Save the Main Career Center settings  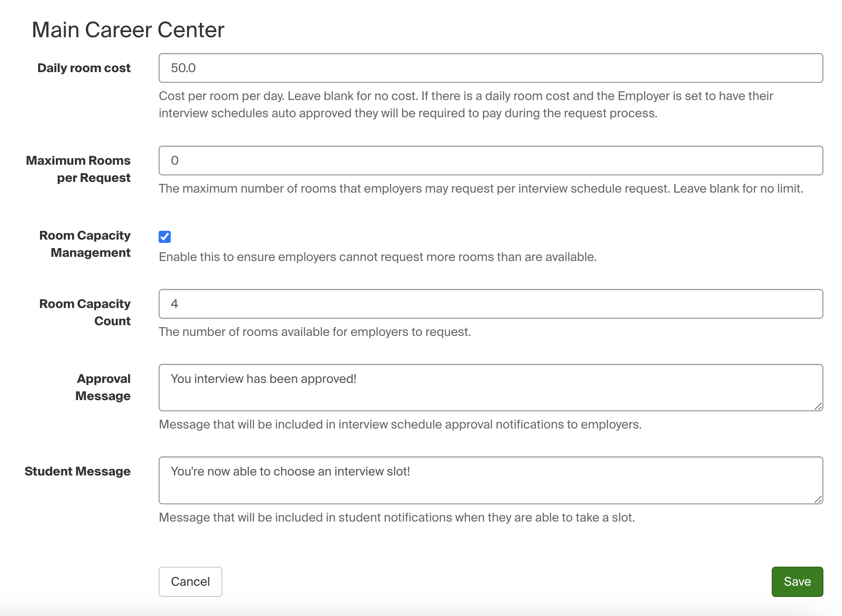[x=797, y=582]
